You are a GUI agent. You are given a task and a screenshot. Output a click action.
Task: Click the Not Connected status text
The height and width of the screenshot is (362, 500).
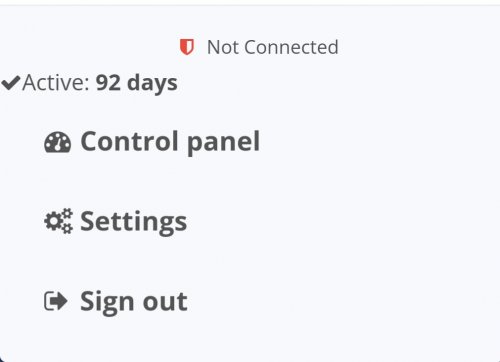click(x=273, y=47)
